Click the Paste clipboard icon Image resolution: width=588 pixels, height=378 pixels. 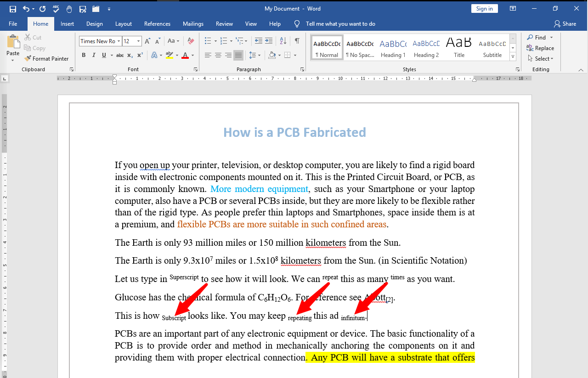tap(13, 42)
